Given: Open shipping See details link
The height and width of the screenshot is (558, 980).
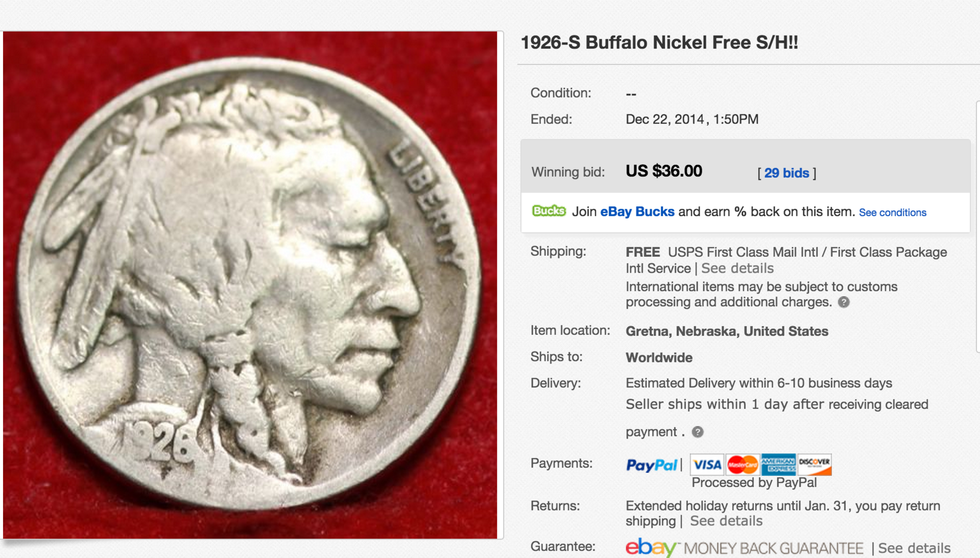Looking at the screenshot, I should tap(737, 268).
